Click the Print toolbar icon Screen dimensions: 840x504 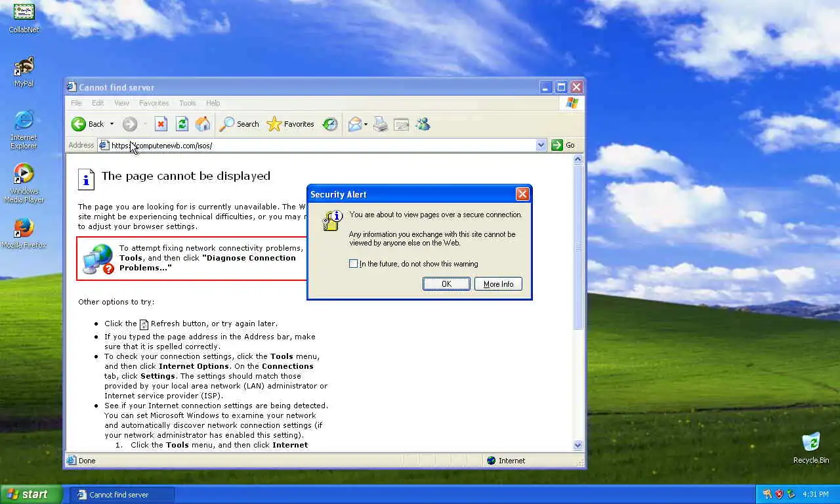coord(381,124)
